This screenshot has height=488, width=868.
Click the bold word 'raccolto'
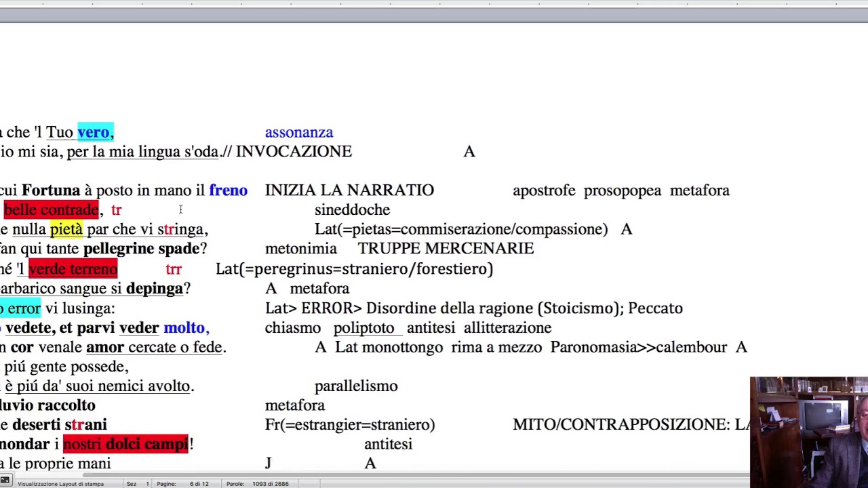66,405
